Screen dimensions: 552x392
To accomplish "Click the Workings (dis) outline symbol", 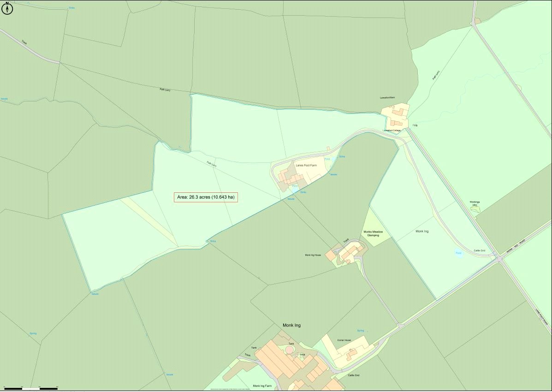I will pos(475,209).
